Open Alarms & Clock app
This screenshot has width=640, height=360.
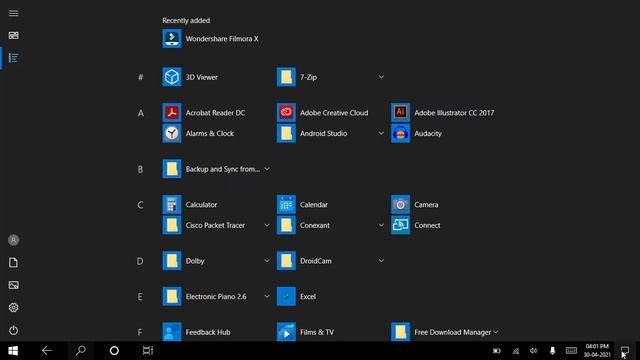pos(198,133)
